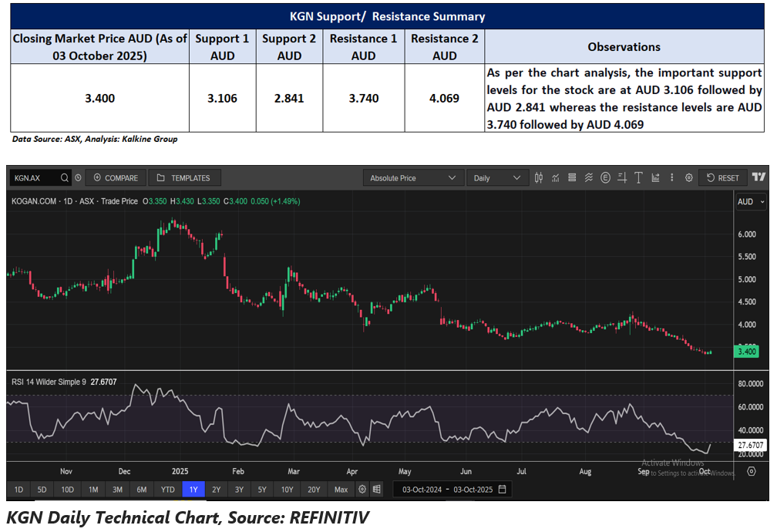
Task: Open chart settings gear in top toolbar
Action: [688, 178]
